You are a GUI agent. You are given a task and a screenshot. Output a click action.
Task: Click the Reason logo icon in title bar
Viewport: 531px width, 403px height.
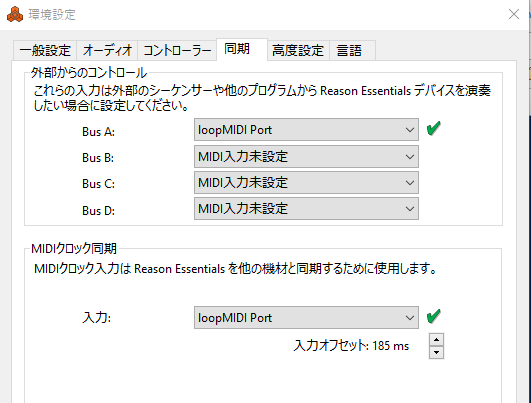[x=15, y=15]
